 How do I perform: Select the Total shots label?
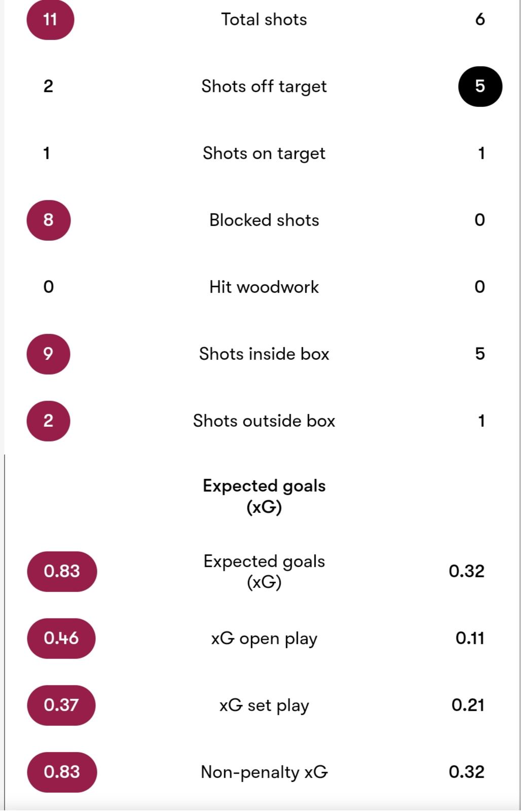click(x=264, y=19)
